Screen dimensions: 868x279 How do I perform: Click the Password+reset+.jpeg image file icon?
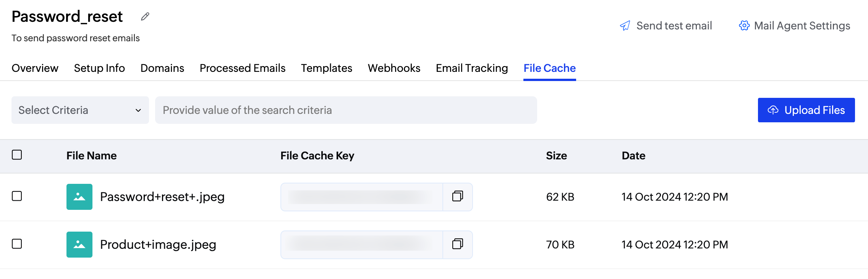click(79, 197)
